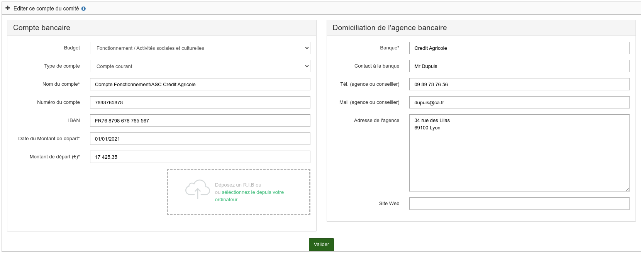
Task: Focus the Nom du compte field
Action: [200, 84]
